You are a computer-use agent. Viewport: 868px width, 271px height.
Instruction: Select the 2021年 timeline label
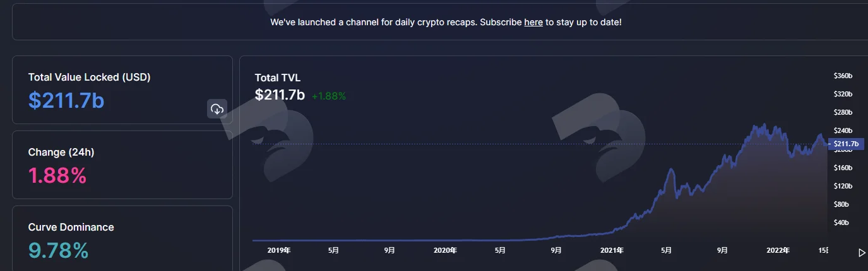tap(612, 250)
